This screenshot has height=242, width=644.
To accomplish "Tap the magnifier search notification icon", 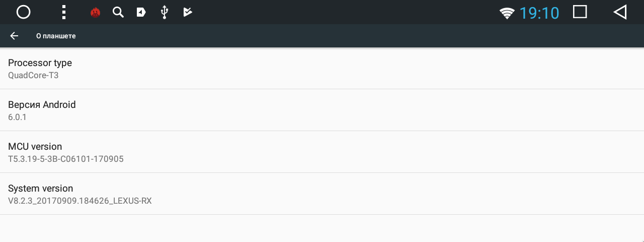I will coord(118,12).
